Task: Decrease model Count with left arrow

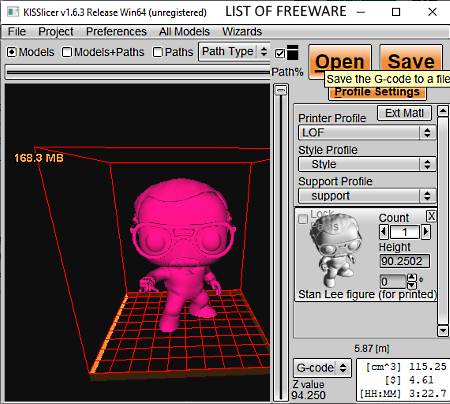Action: pyautogui.click(x=384, y=232)
